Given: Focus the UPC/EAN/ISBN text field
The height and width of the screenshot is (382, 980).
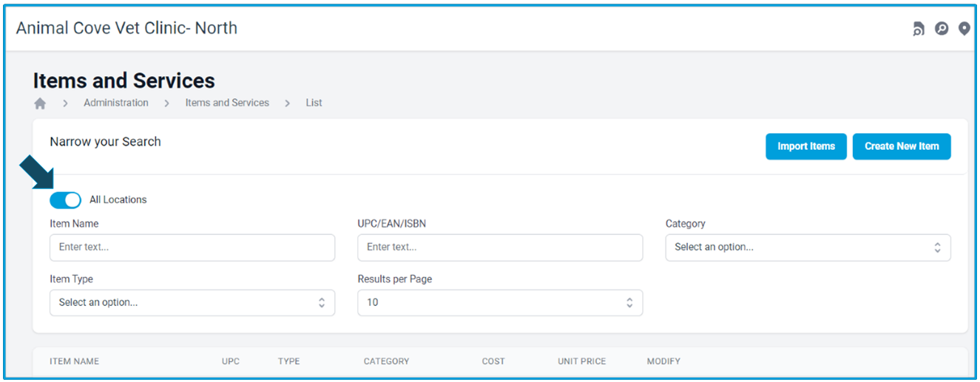Looking at the screenshot, I should pyautogui.click(x=500, y=248).
